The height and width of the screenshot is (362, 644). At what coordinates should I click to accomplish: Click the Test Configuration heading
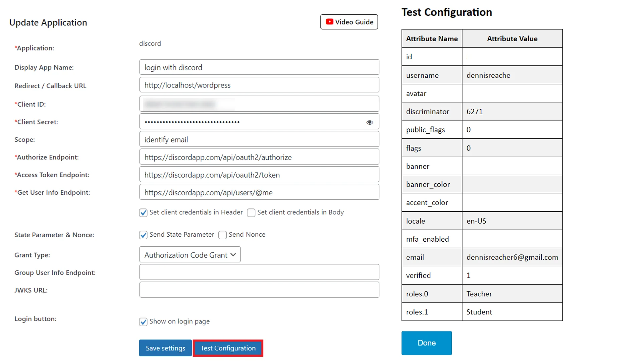pos(446,12)
